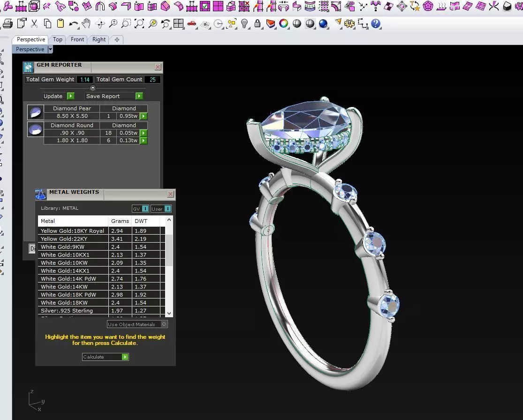Select the pear diamond on the ring
The image size is (523, 420).
305,120
